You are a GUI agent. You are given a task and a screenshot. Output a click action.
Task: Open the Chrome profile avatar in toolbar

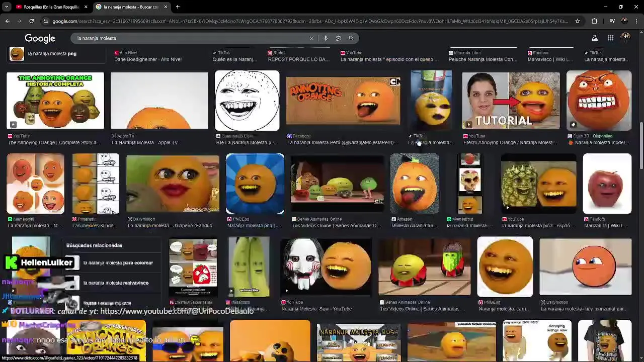[x=624, y=21]
